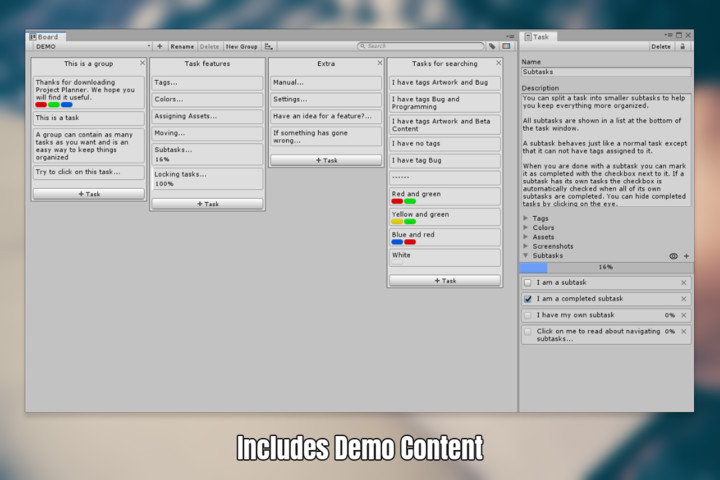Add a task to 'Tasks for searching' group
This screenshot has height=480, width=720.
click(x=445, y=281)
